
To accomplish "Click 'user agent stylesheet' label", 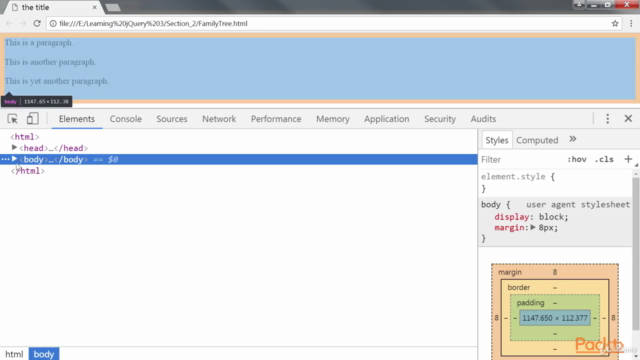I will (x=578, y=204).
